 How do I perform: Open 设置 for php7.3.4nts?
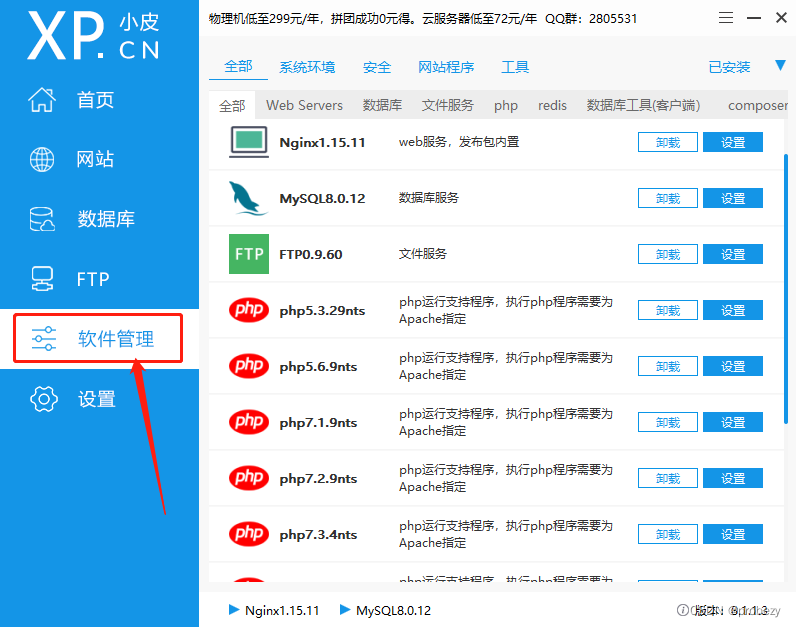click(x=733, y=534)
